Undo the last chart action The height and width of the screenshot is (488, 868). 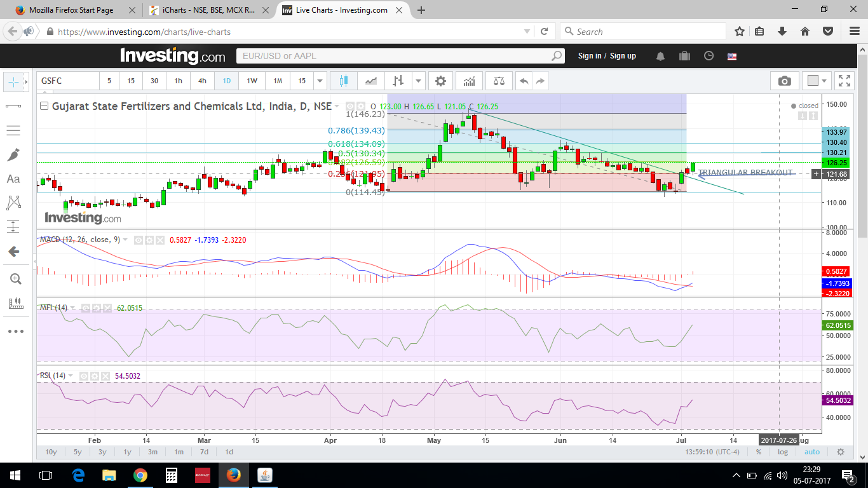pos(524,81)
